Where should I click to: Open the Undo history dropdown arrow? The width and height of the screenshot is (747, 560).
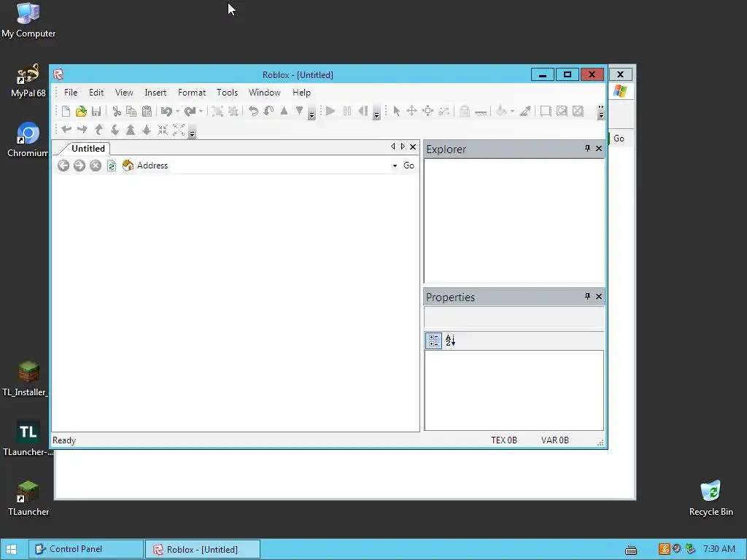[178, 112]
